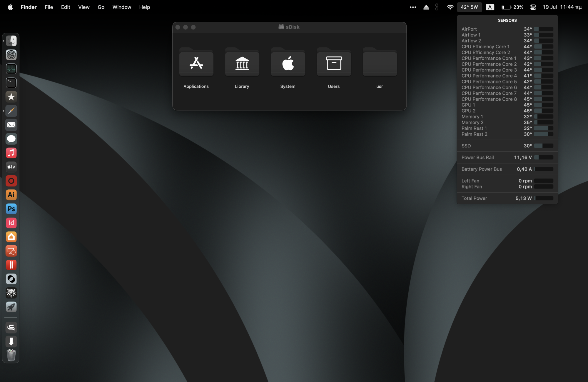Open the Help menu
The height and width of the screenshot is (382, 588).
tap(144, 7)
